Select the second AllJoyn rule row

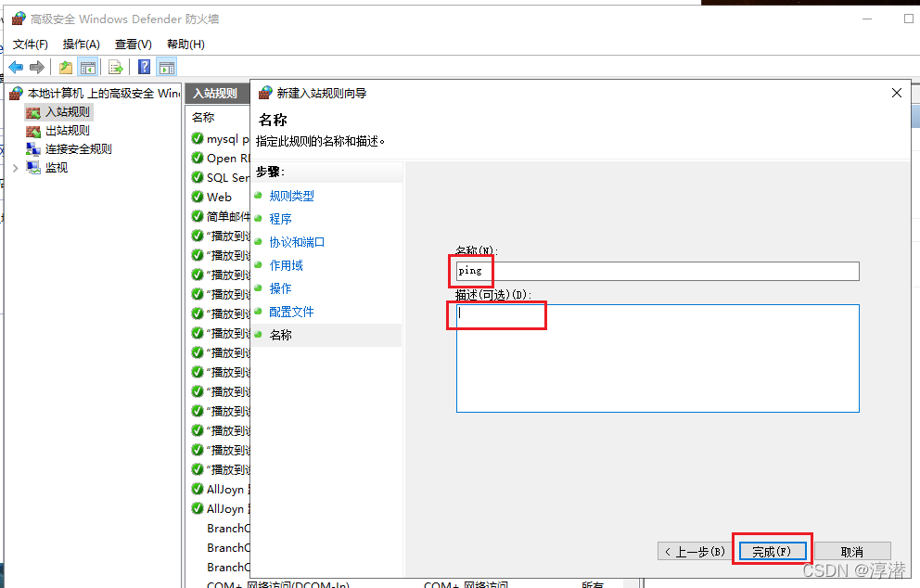pos(221,509)
